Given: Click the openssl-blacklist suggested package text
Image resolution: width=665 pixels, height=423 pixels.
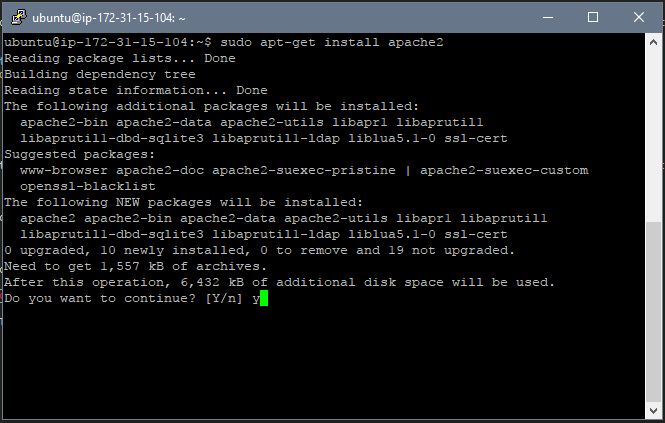Looking at the screenshot, I should point(88,186).
